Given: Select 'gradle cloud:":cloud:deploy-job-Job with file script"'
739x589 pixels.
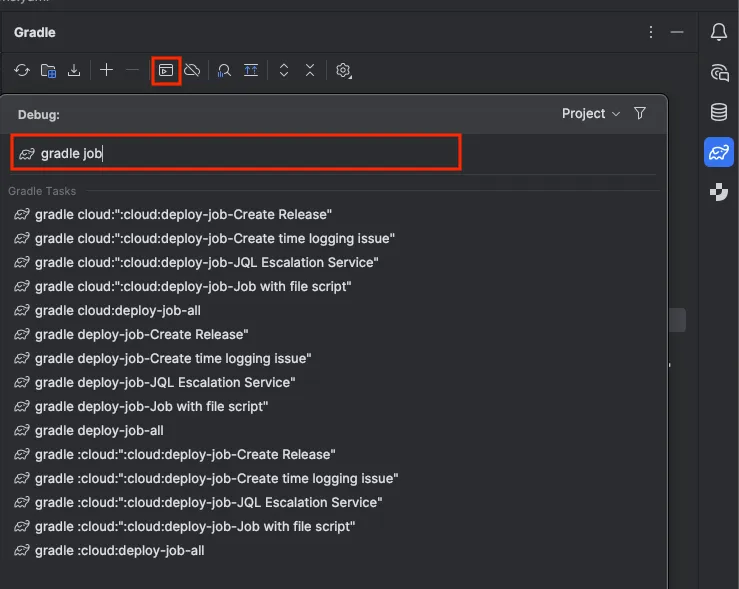Looking at the screenshot, I should click(334, 286).
